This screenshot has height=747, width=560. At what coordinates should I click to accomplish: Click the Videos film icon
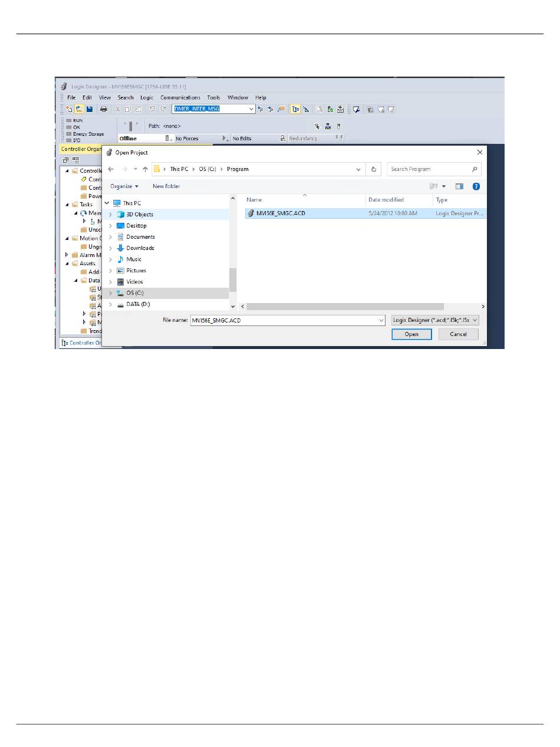(x=121, y=282)
